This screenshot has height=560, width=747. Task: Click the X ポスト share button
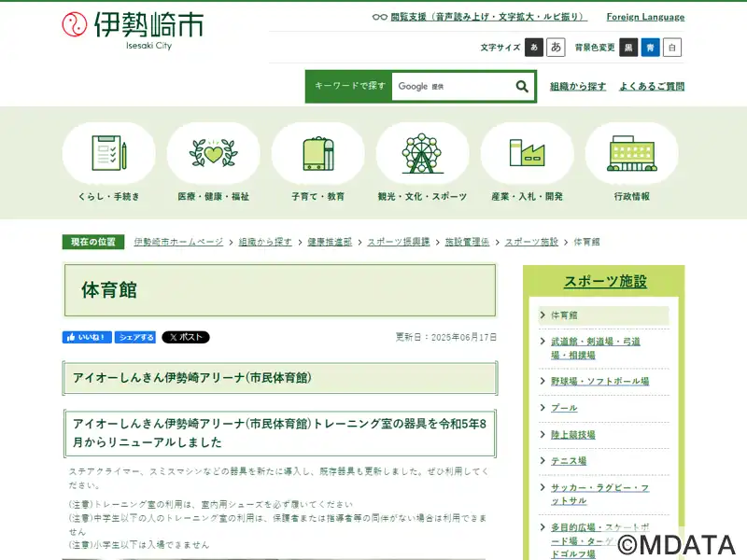click(x=186, y=338)
